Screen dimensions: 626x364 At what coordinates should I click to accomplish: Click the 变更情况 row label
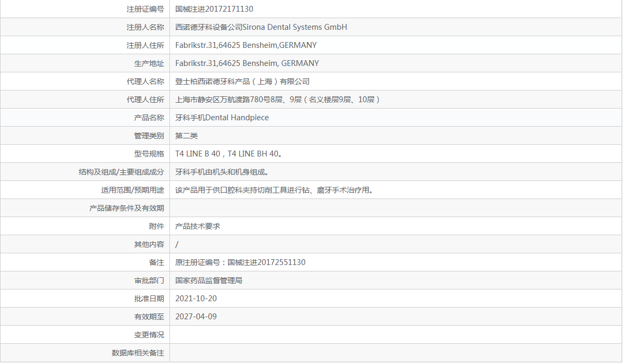150,335
